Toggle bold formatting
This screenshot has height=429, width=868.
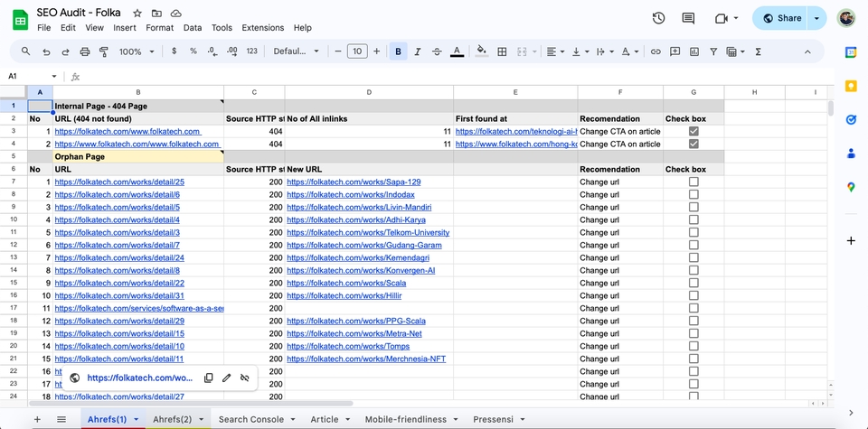[398, 51]
